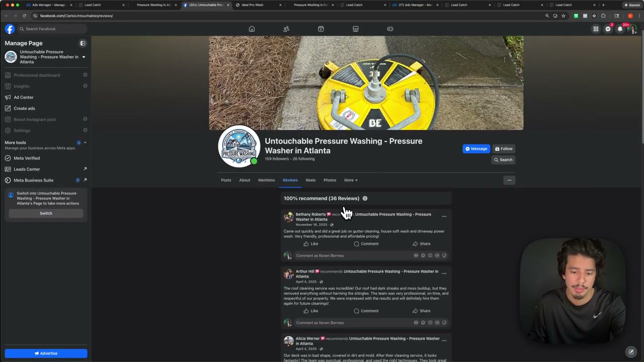Open options menu on Arthur Hill review

point(444,274)
